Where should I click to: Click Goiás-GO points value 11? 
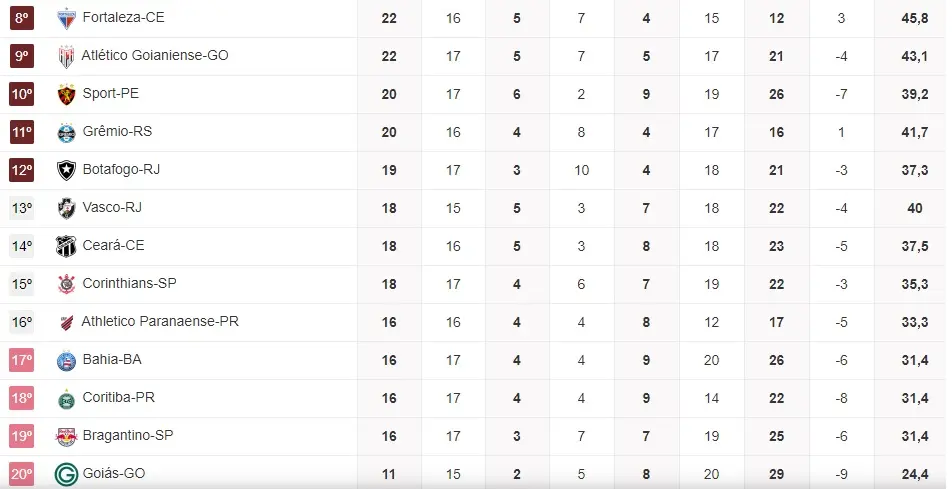pyautogui.click(x=389, y=474)
